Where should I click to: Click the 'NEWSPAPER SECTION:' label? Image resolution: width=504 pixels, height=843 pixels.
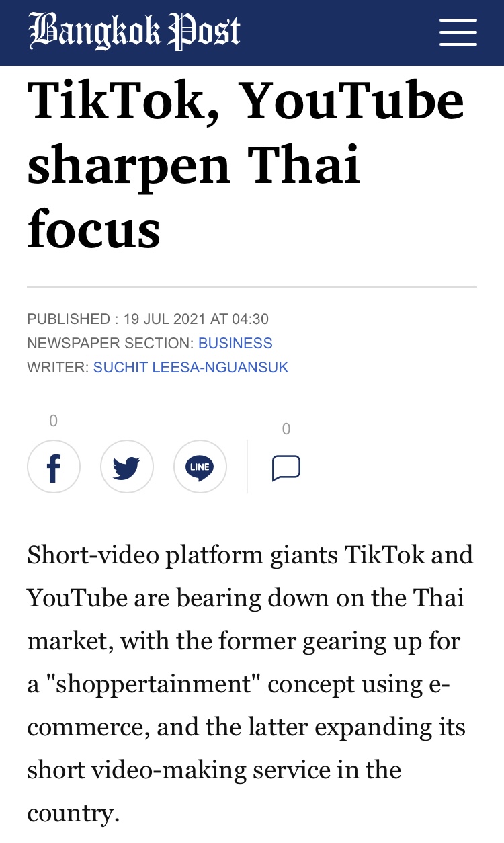click(x=110, y=343)
